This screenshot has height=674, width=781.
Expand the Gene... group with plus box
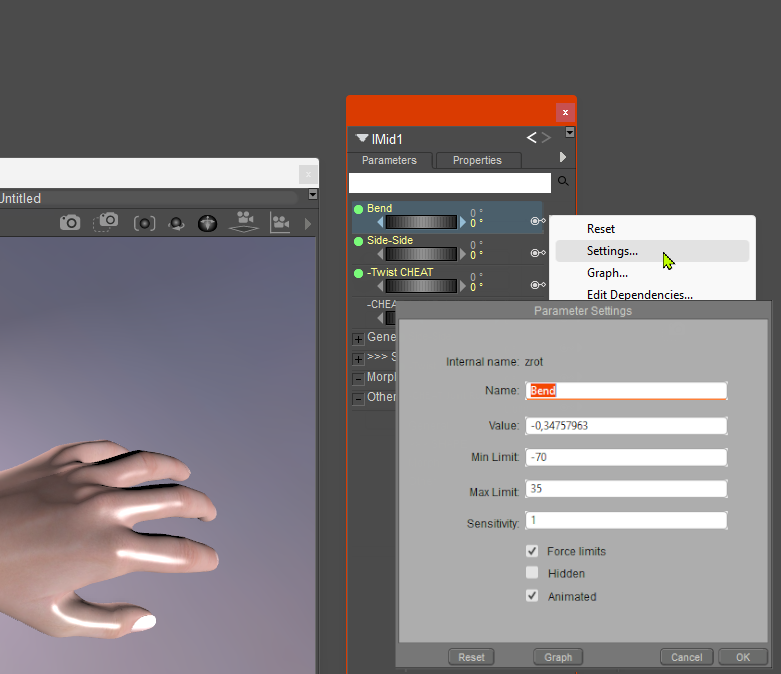pyautogui.click(x=358, y=339)
